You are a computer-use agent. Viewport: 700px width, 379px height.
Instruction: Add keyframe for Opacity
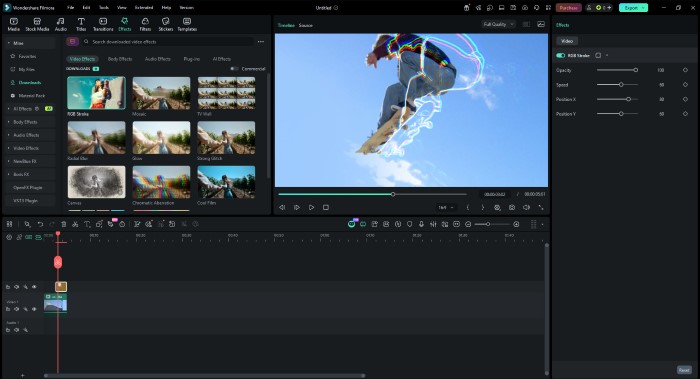(685, 70)
